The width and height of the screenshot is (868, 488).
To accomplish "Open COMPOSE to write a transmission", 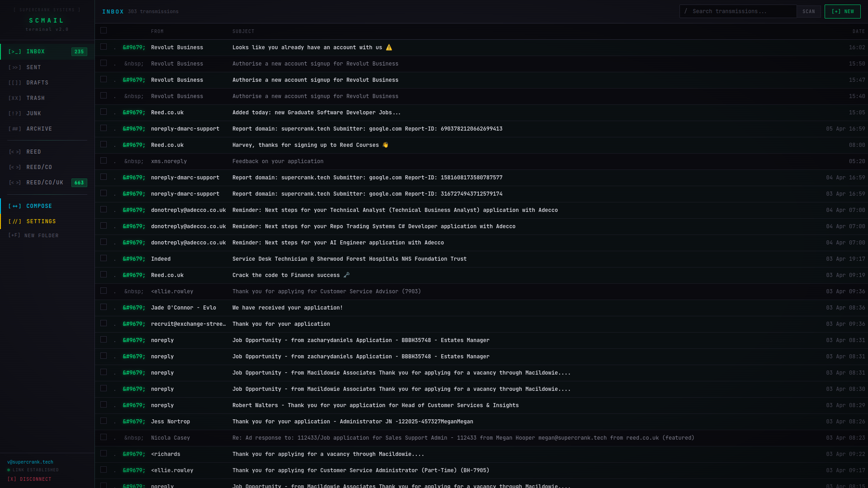I will 47,206.
